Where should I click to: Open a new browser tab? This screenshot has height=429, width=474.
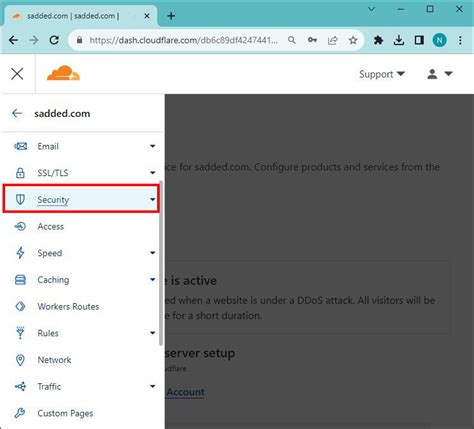point(171,16)
